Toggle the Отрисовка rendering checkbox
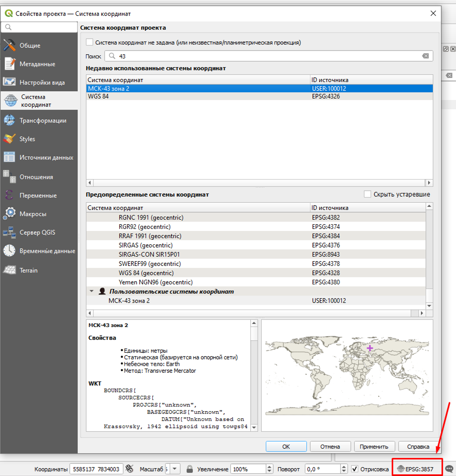The image size is (456, 476). [x=355, y=469]
